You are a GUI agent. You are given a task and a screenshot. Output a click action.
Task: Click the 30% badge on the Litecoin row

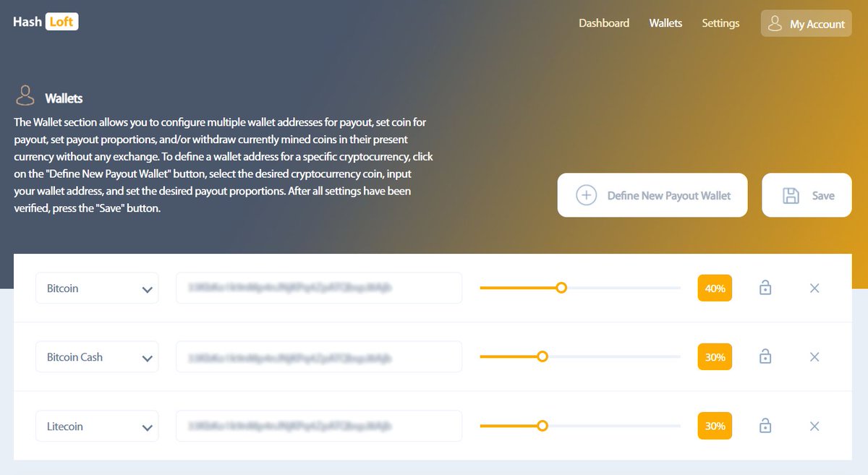click(715, 427)
